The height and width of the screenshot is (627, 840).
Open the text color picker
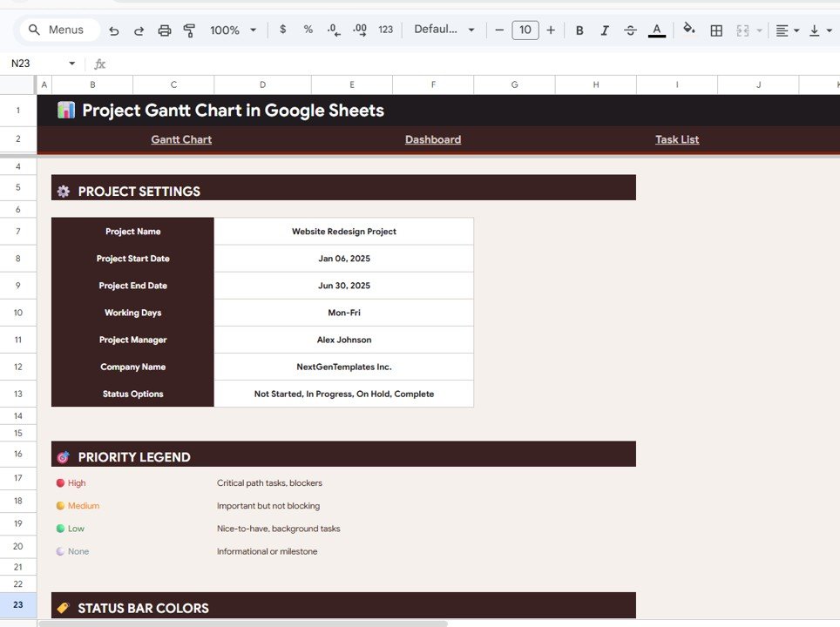tap(656, 29)
